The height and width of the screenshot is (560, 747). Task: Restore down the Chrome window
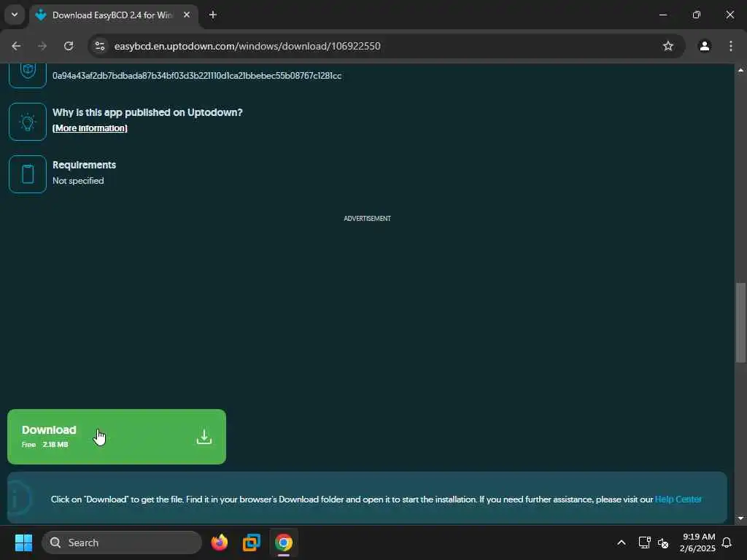click(697, 15)
